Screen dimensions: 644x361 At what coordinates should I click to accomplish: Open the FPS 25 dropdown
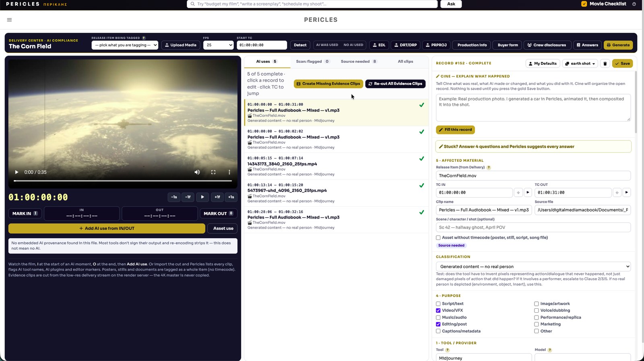coord(218,45)
